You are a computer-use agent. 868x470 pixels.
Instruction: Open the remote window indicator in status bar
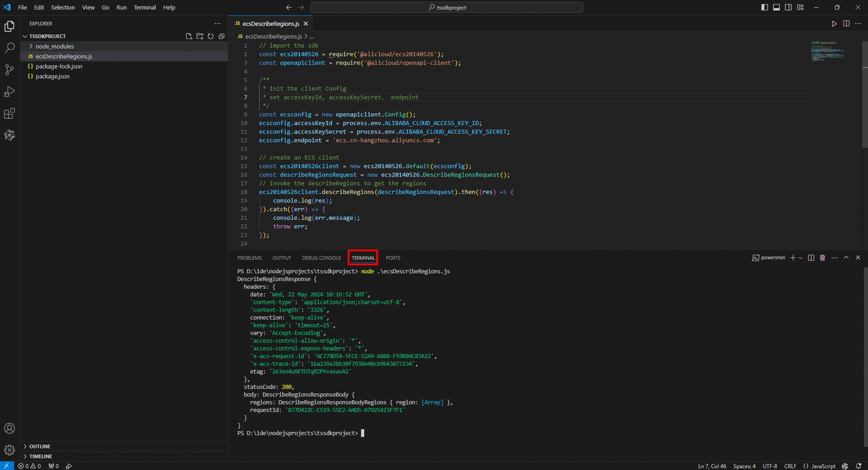[x=7, y=466]
